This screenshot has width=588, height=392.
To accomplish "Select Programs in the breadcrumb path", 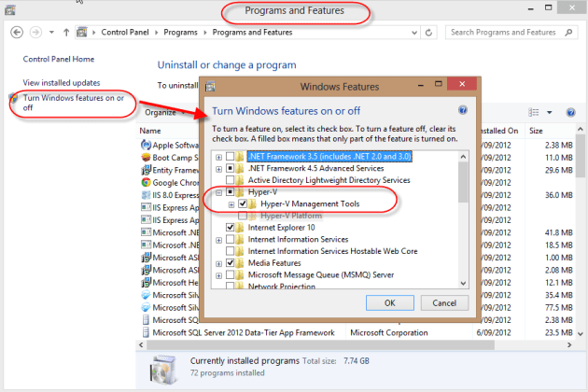I will [180, 33].
